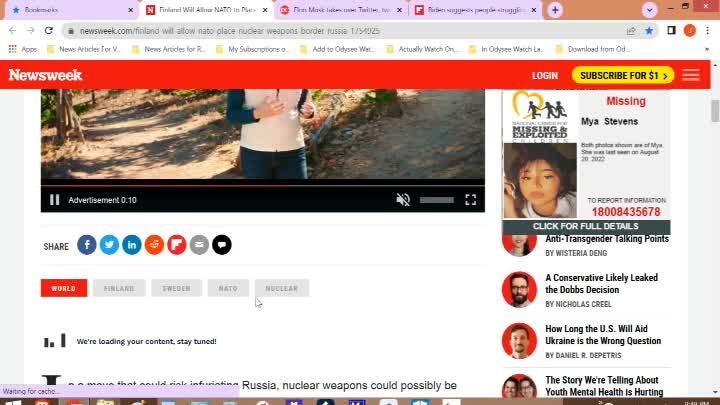Click the LOGIN link
The height and width of the screenshot is (405, 720).
(545, 76)
